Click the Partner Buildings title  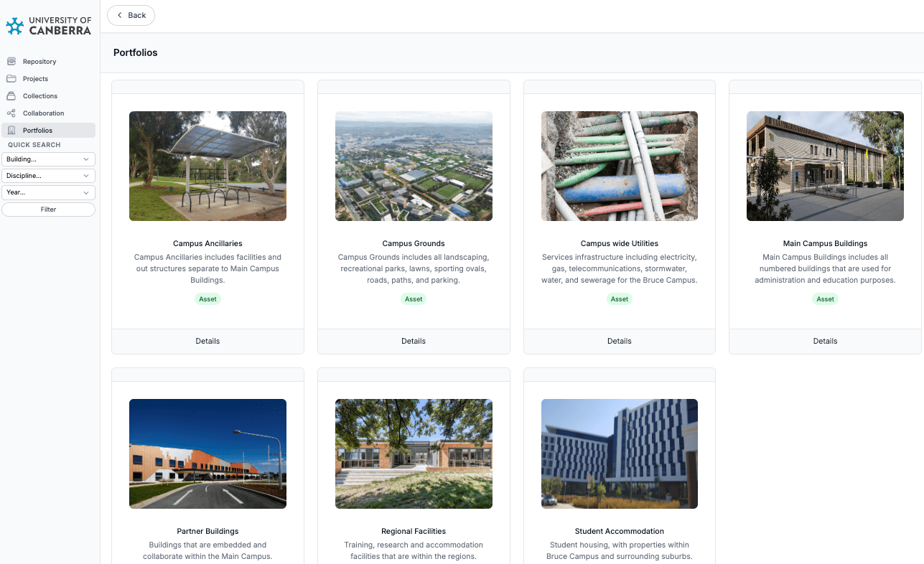tap(207, 532)
